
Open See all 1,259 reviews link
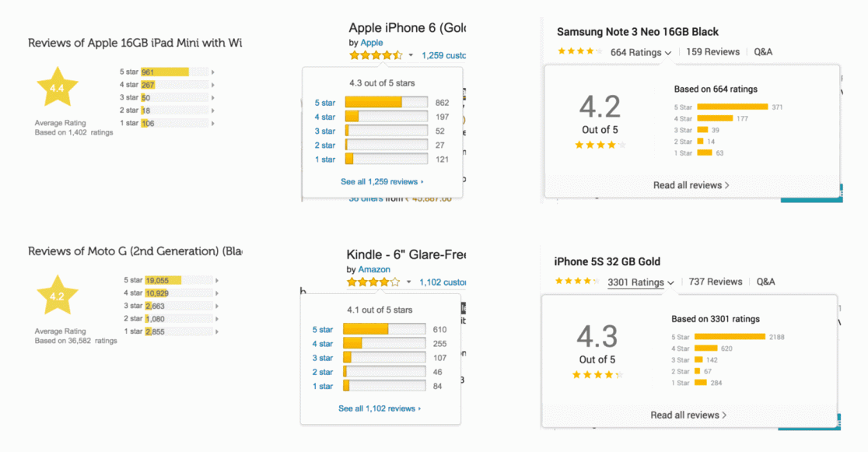(x=382, y=182)
